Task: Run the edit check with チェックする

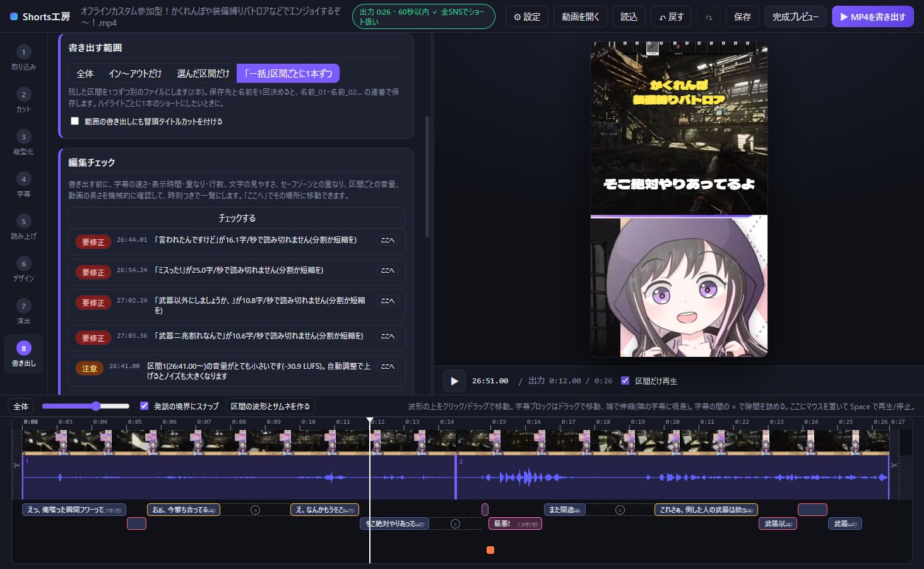Action: click(237, 218)
